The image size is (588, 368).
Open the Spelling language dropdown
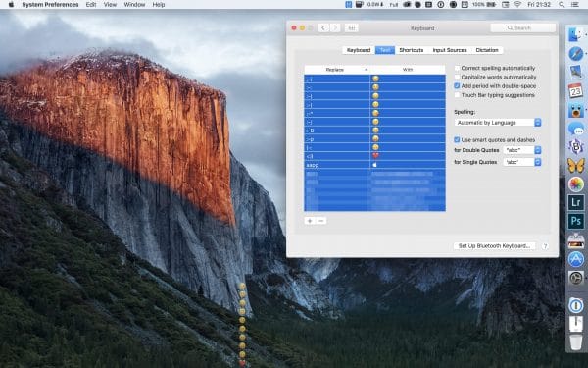click(x=498, y=123)
